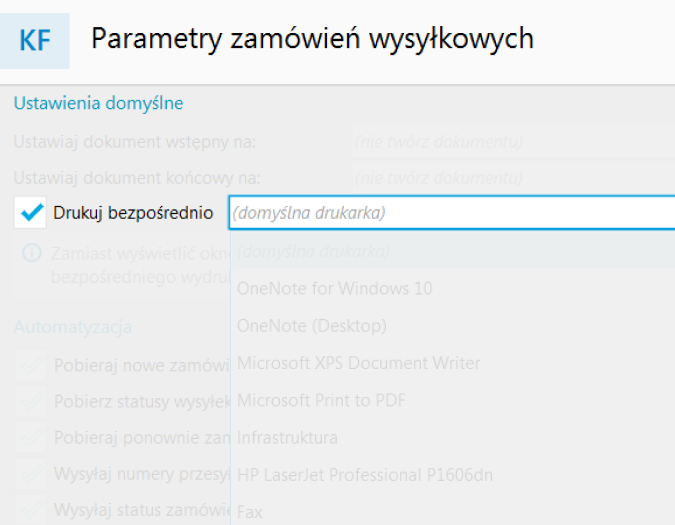Toggle the Wysyłaj status zamówienia checkbox
This screenshot has width=675, height=525.
pos(30,510)
